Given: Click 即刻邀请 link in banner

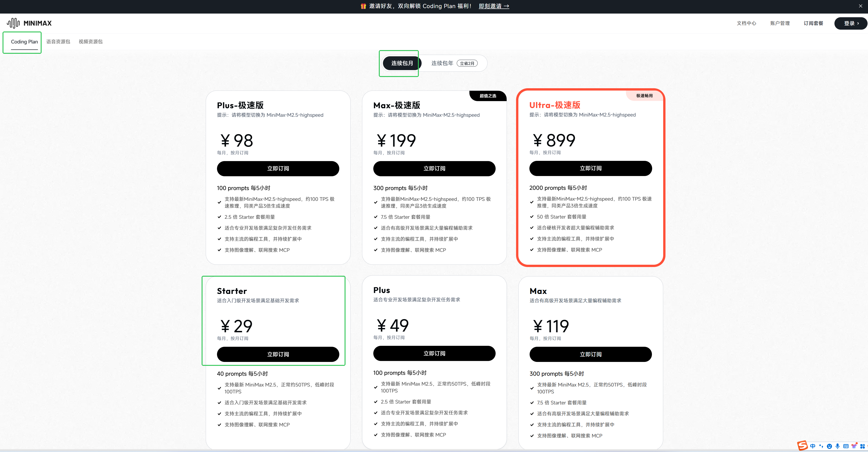Looking at the screenshot, I should tap(494, 6).
